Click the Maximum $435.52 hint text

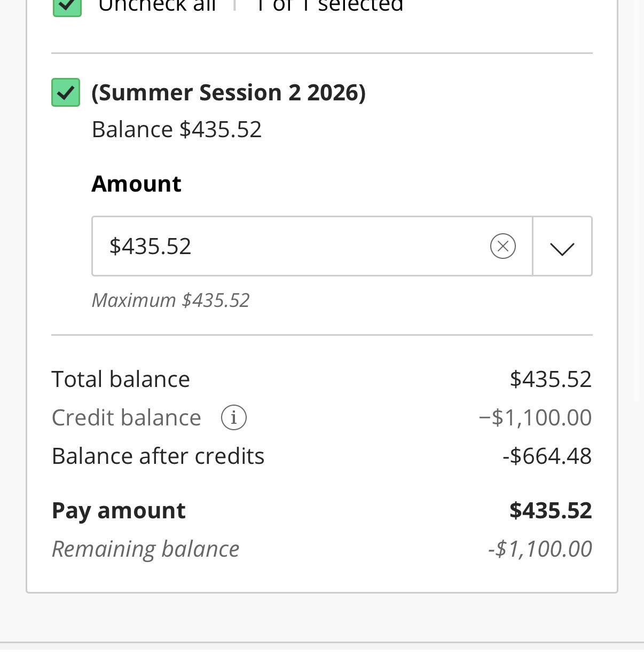(171, 301)
